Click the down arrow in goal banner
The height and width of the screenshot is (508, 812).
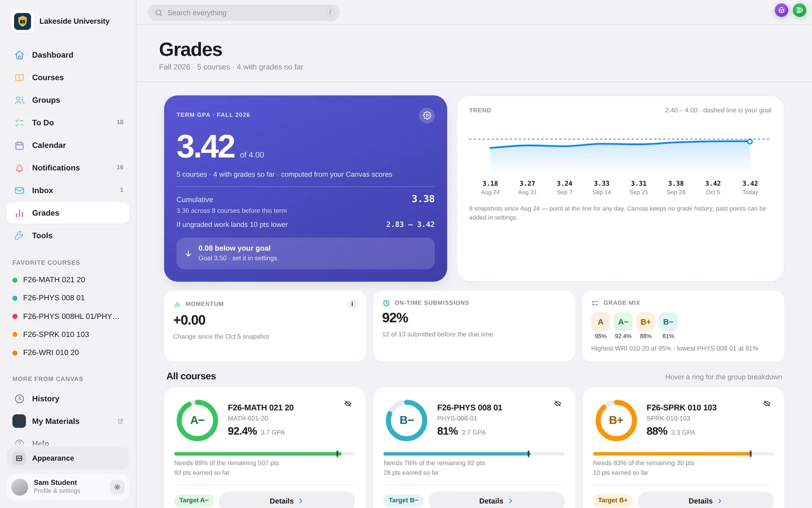(x=188, y=253)
